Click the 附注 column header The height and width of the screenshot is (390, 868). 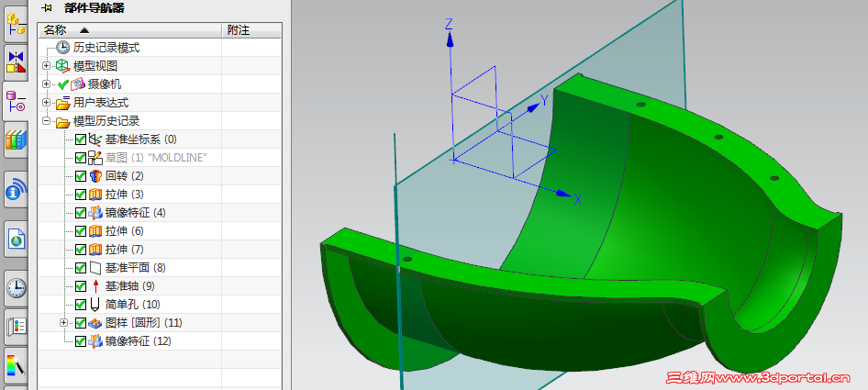252,30
